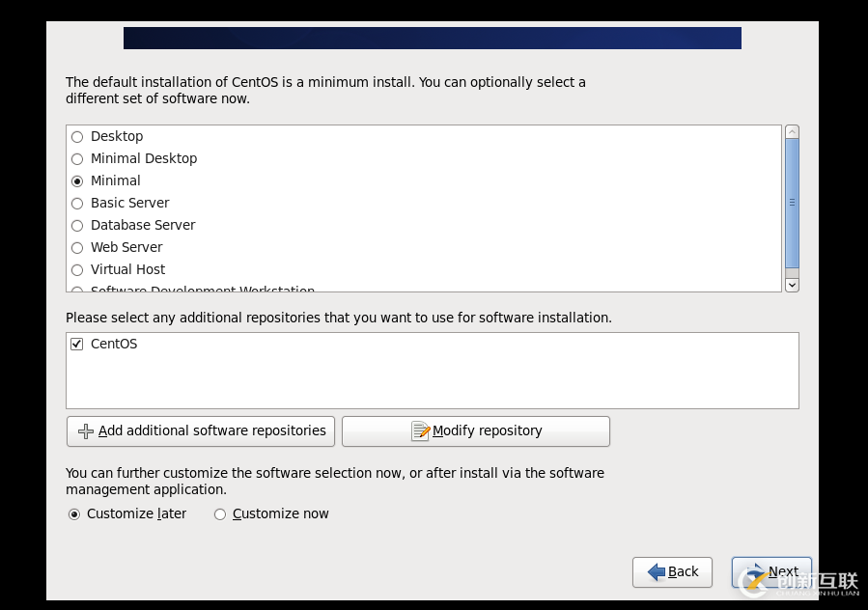Go to the Next installer step

[x=771, y=571]
